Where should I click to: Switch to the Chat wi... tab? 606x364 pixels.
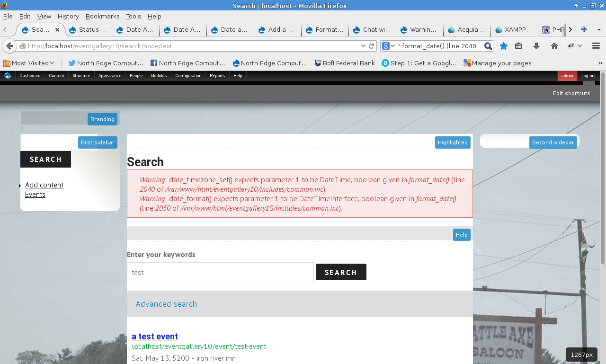point(372,29)
